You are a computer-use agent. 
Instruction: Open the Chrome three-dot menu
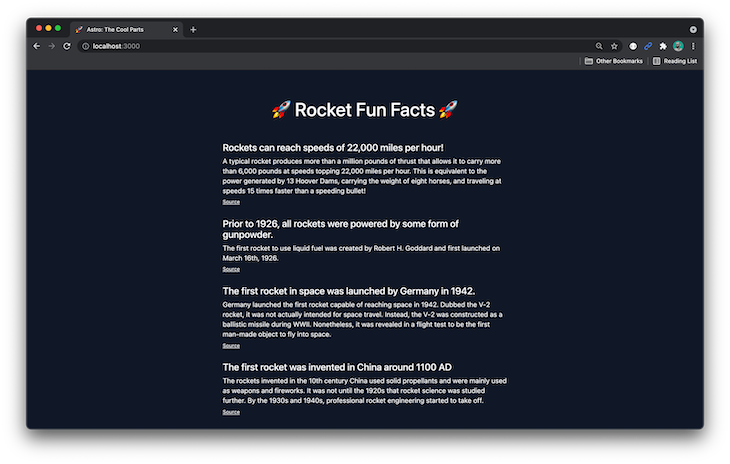[x=693, y=46]
